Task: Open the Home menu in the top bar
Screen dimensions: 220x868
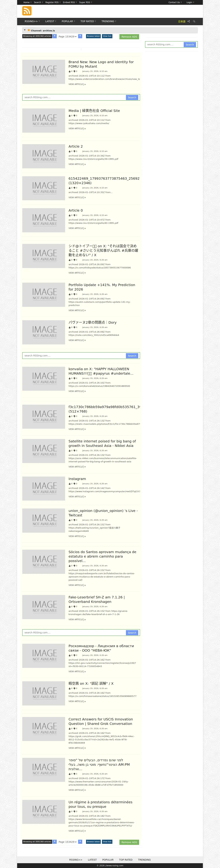Action: (x=27, y=2)
